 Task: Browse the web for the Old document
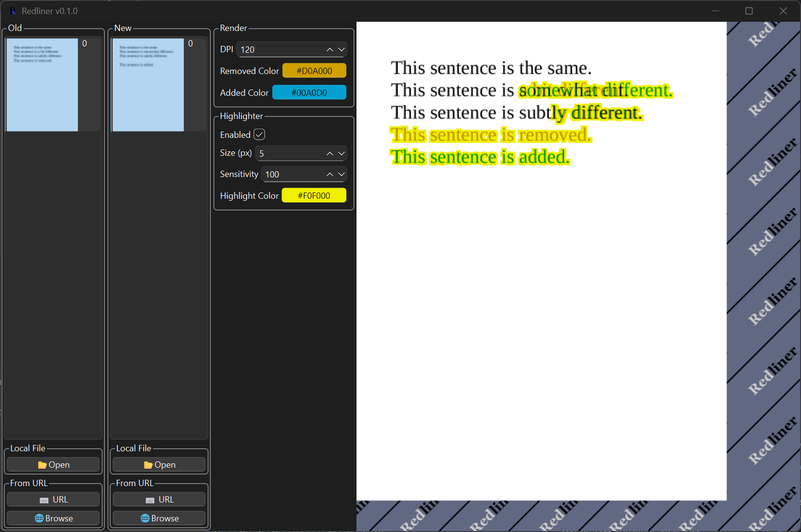pos(53,518)
